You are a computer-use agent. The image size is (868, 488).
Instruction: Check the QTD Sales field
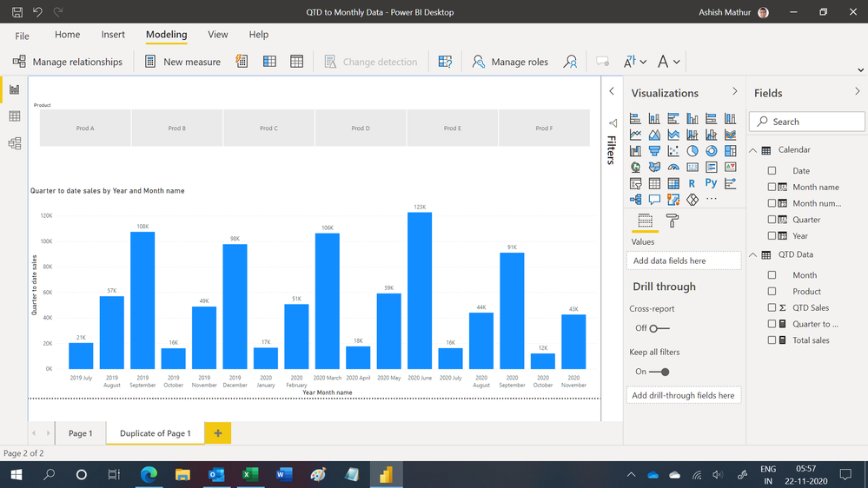(772, 307)
